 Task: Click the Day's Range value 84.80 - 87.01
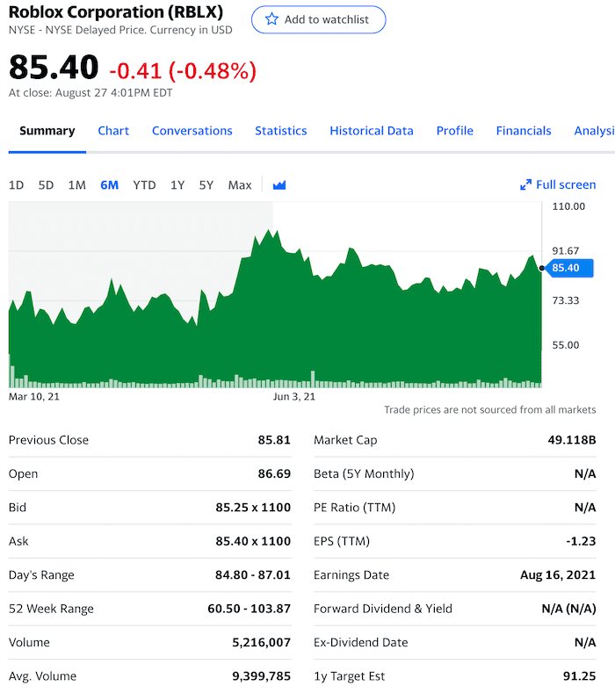pyautogui.click(x=253, y=575)
